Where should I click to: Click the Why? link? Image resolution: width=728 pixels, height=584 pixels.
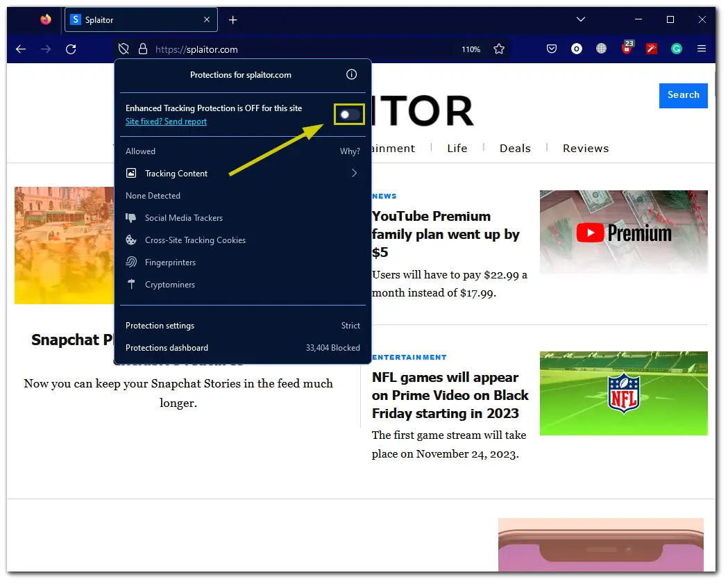[x=350, y=151]
